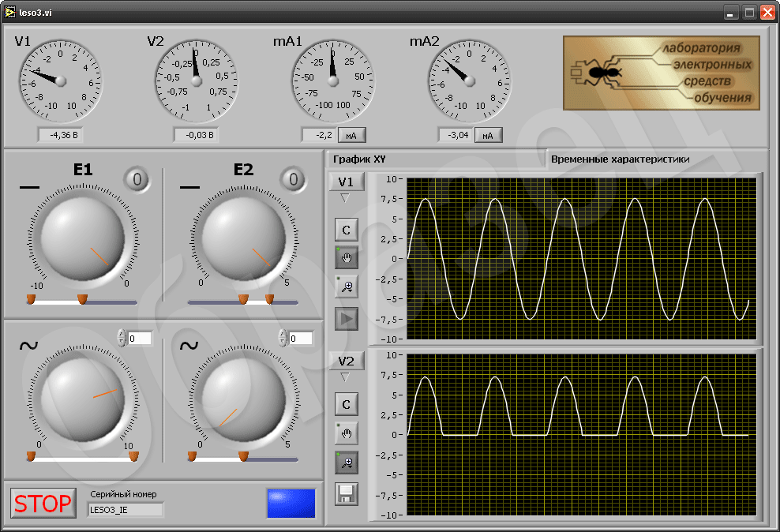Click the E2 DC voltage knob
Viewport: 780px width, 532px height.
pos(244,238)
